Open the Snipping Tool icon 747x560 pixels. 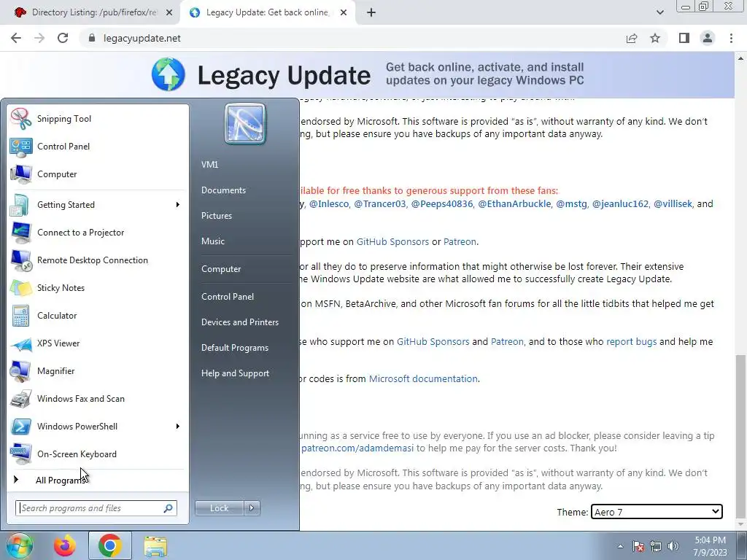coord(21,119)
